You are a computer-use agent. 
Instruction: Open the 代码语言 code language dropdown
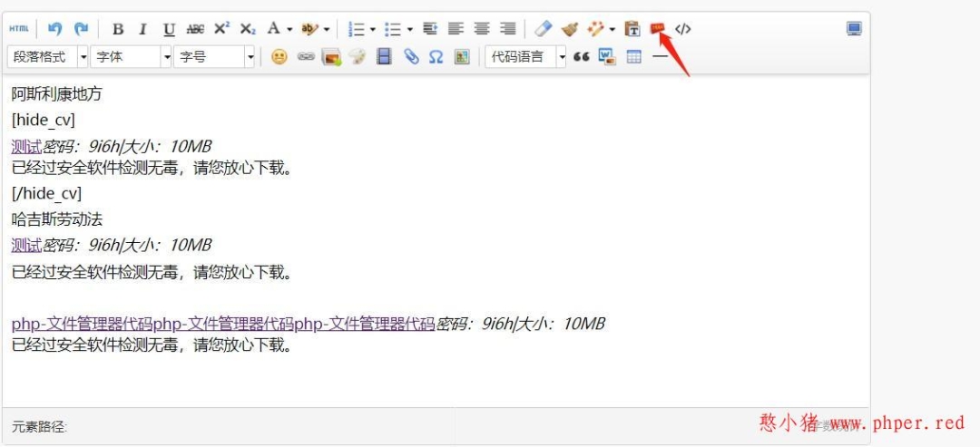pyautogui.click(x=525, y=57)
